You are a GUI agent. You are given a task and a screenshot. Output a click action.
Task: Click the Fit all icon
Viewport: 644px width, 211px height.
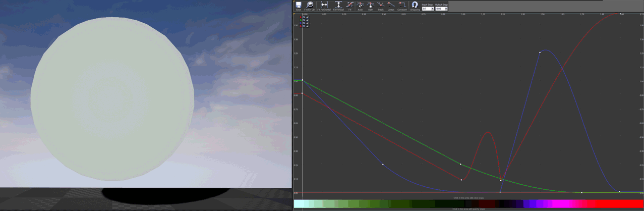coord(350,5)
